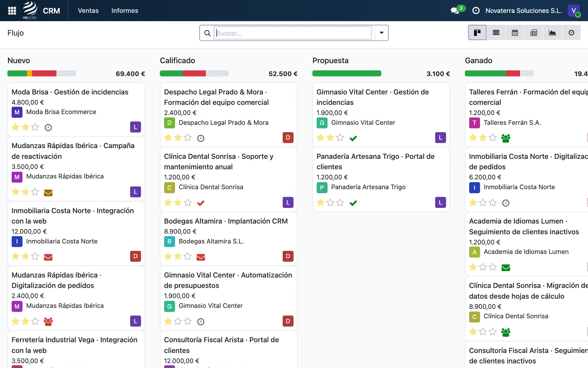Switch to pivot table view
Screen dimensions: 588x368
tap(534, 33)
